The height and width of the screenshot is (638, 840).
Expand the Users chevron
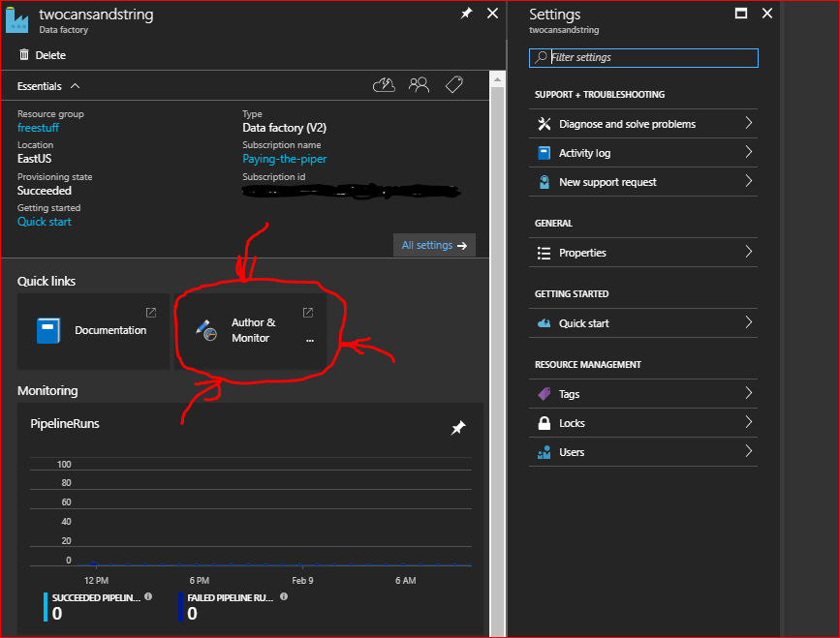[749, 451]
